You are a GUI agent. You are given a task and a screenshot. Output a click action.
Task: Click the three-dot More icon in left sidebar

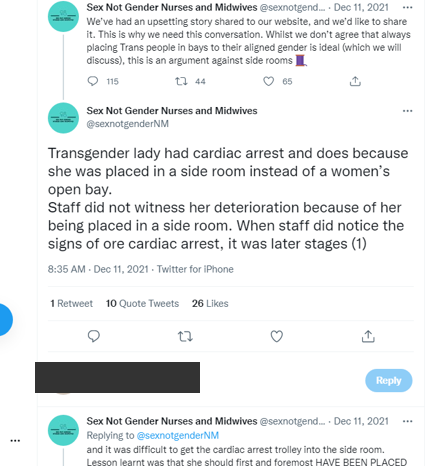pos(15,441)
